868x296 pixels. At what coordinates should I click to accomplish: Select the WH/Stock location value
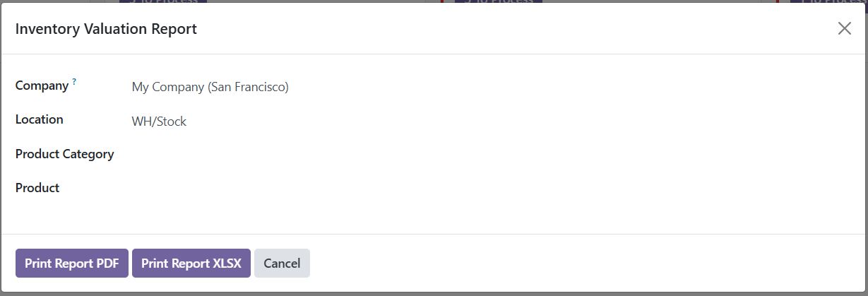[159, 122]
